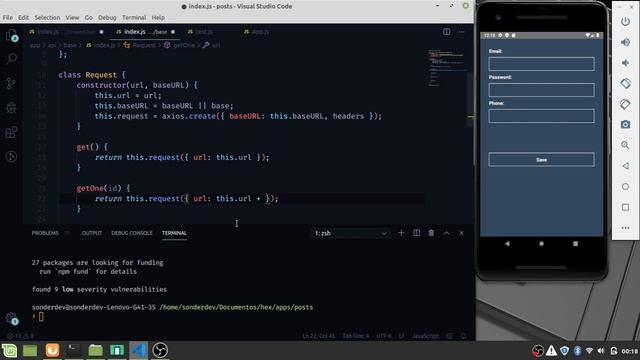
Task: Open the Terminal menu
Action: [x=134, y=18]
